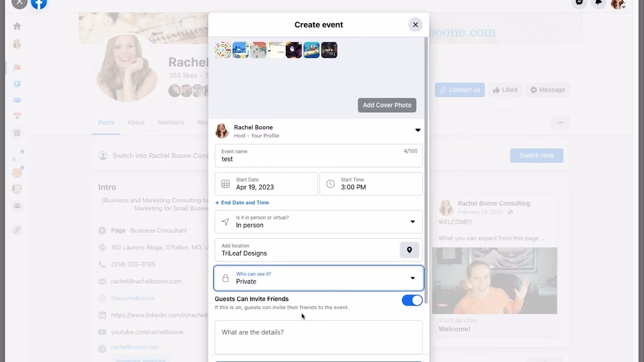Open Watch video icon in the sidebar

tap(17, 84)
